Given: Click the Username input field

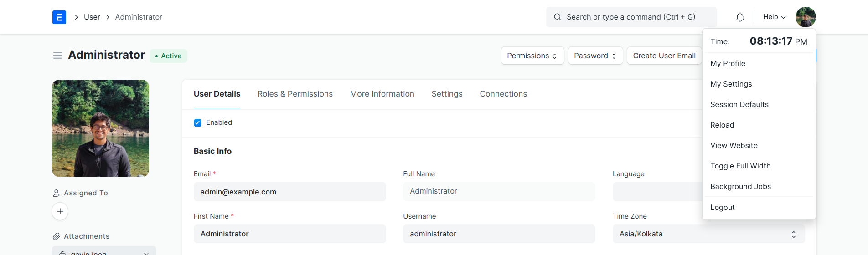Looking at the screenshot, I should pyautogui.click(x=499, y=234).
